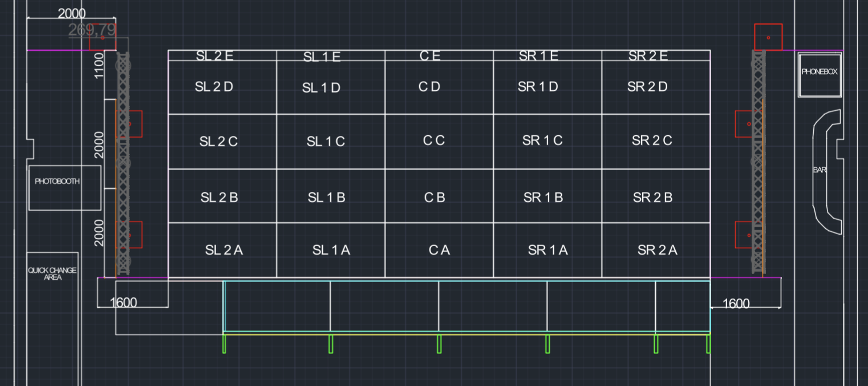Select the SL 1 C text
Viewport: 868px width, 386px height.
click(326, 142)
